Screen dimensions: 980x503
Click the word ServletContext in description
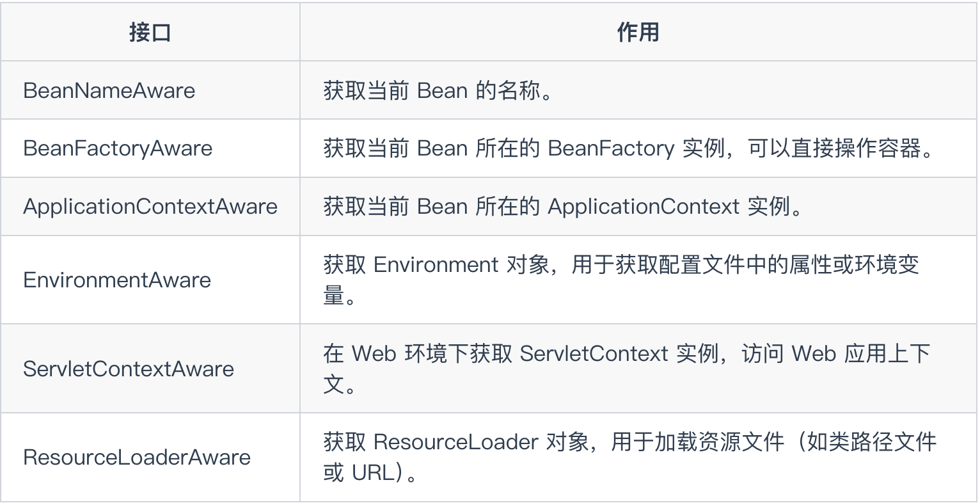[594, 353]
